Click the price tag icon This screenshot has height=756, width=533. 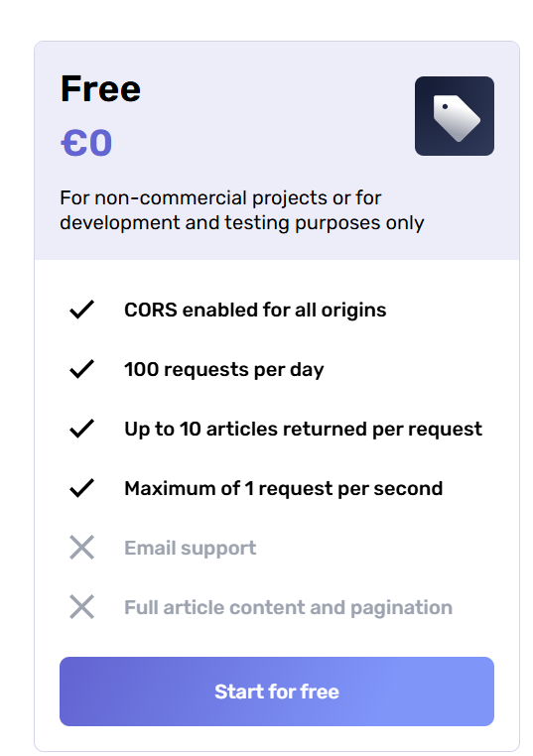tap(454, 116)
